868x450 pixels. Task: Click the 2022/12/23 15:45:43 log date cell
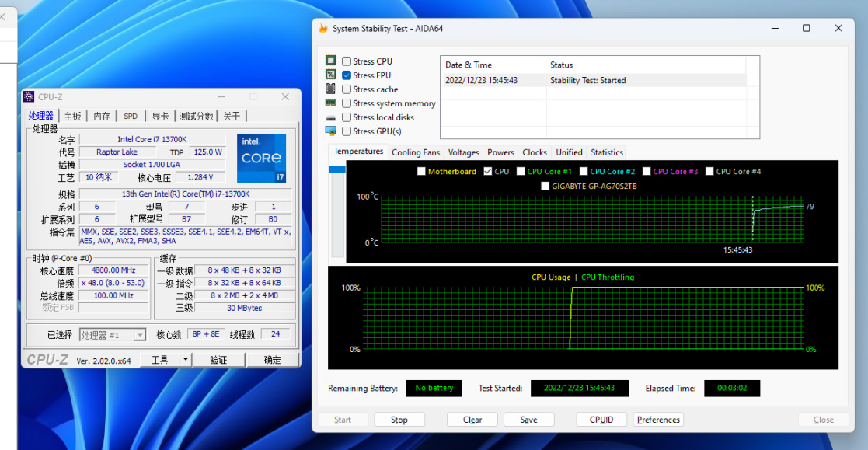[x=481, y=80]
